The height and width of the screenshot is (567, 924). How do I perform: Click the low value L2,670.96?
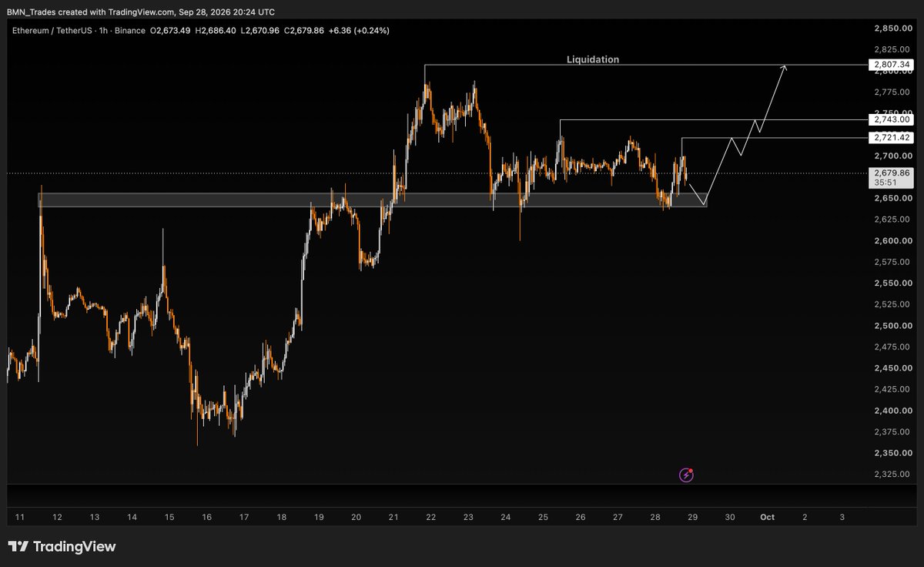pyautogui.click(x=260, y=31)
